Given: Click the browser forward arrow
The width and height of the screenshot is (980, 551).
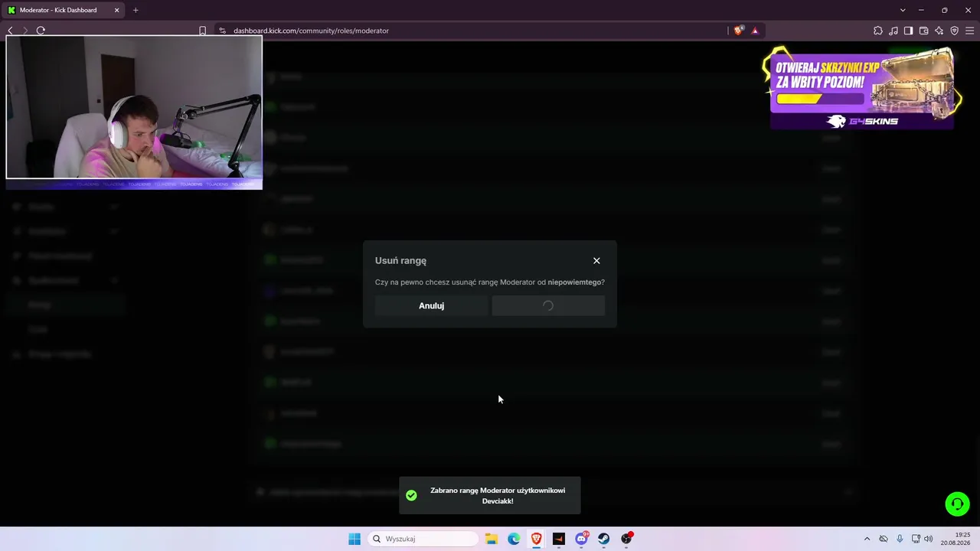Looking at the screenshot, I should (25, 31).
